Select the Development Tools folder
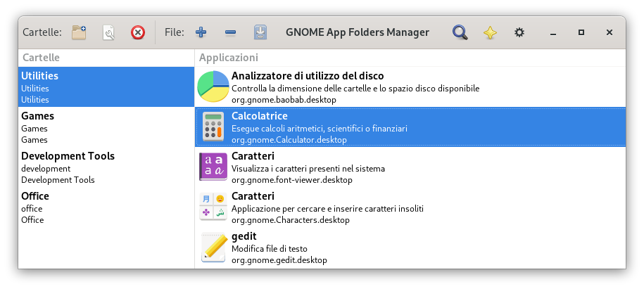 106,167
